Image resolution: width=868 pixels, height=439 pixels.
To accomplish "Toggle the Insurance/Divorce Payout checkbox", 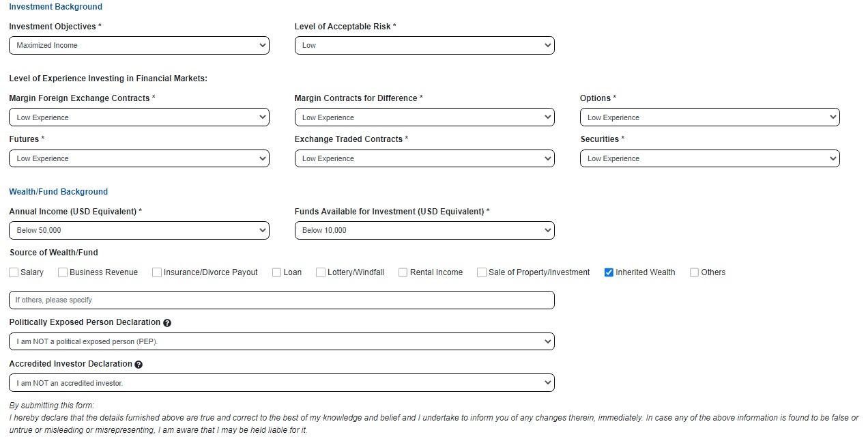I will (x=157, y=272).
